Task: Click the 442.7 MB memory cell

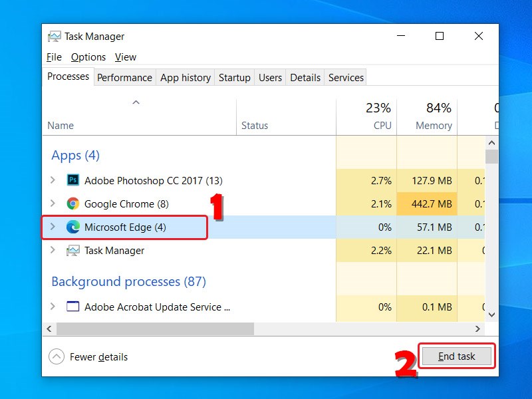Action: [x=427, y=204]
